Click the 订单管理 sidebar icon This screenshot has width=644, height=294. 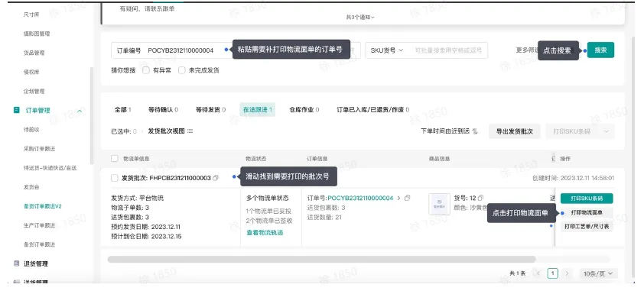[x=16, y=110]
